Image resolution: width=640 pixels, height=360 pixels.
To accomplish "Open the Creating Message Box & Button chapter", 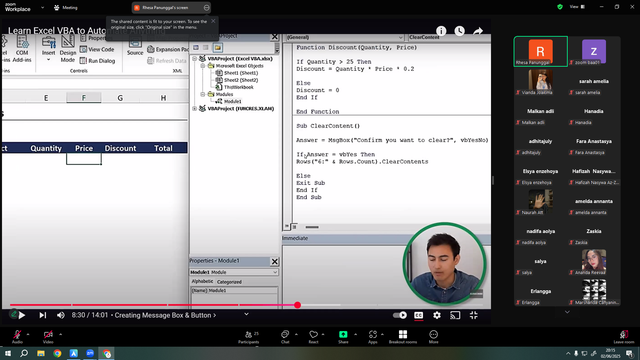I will (165, 315).
